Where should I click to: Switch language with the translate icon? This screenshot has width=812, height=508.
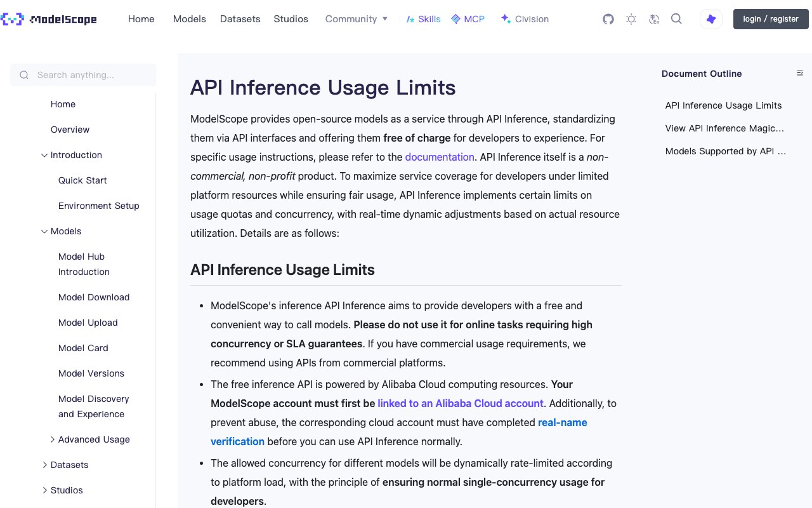654,19
